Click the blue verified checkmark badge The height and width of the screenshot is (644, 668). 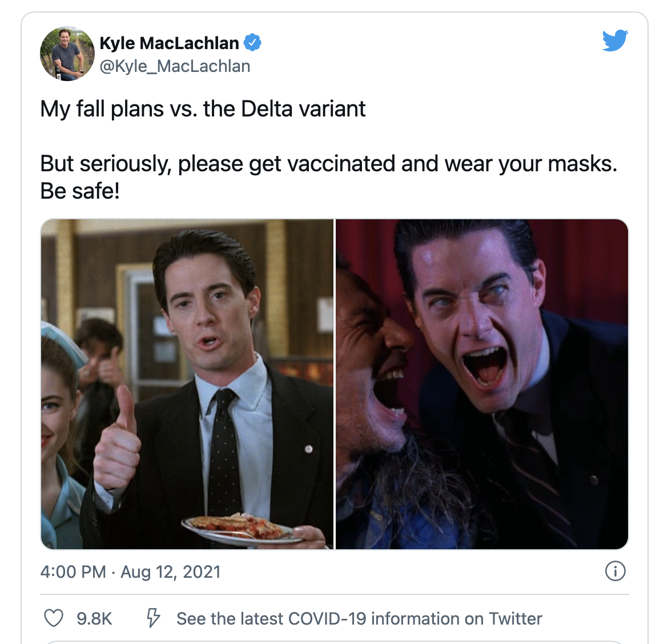tap(253, 42)
